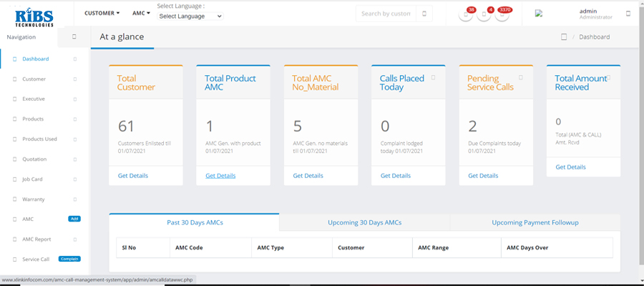Open the CUSTOMER dropdown menu
Screen dimensions: 644x286
click(x=102, y=13)
